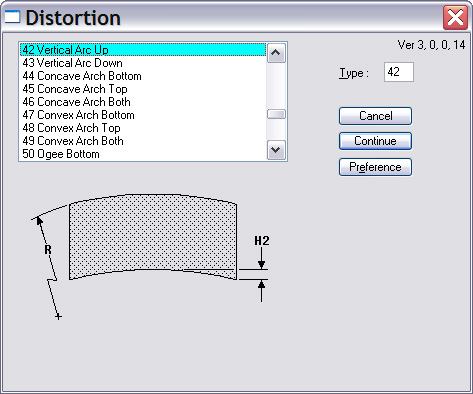Click the list scrollbar thumb

pos(276,114)
